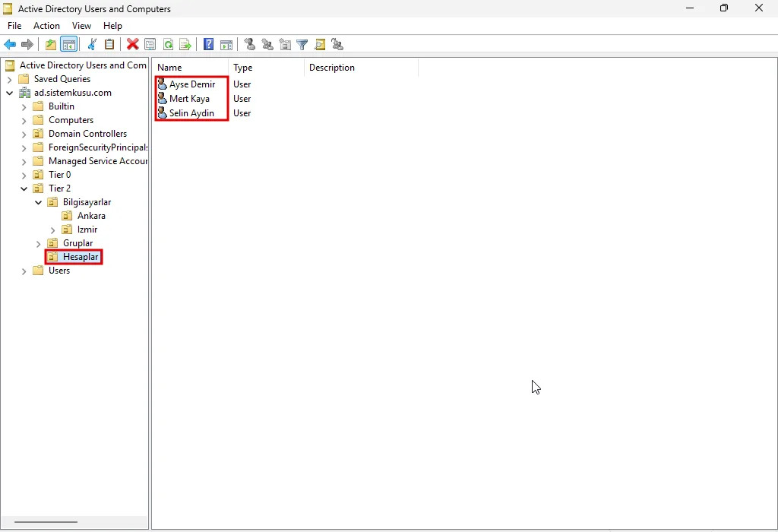Expand the Saved Queries node

pos(9,79)
